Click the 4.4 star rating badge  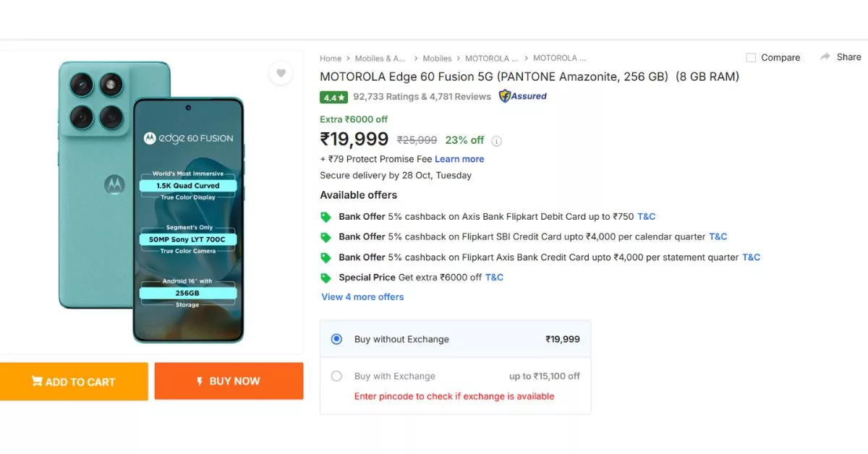click(x=333, y=96)
